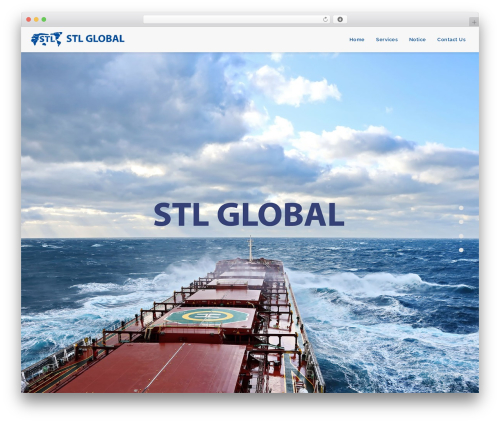The width and height of the screenshot is (500, 423).
Task: Maximize the window with green button
Action: coord(44,19)
